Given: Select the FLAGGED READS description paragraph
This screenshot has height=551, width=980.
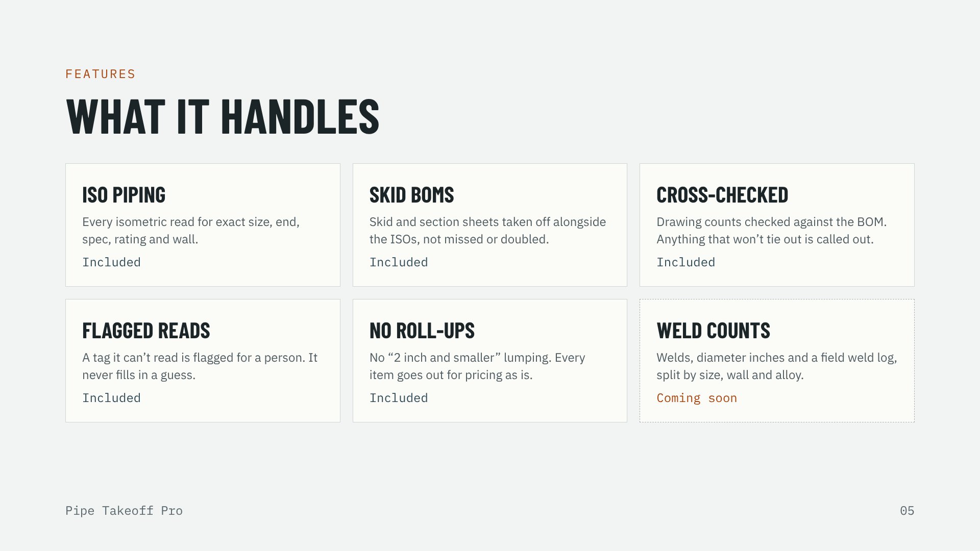Looking at the screenshot, I should coord(200,366).
